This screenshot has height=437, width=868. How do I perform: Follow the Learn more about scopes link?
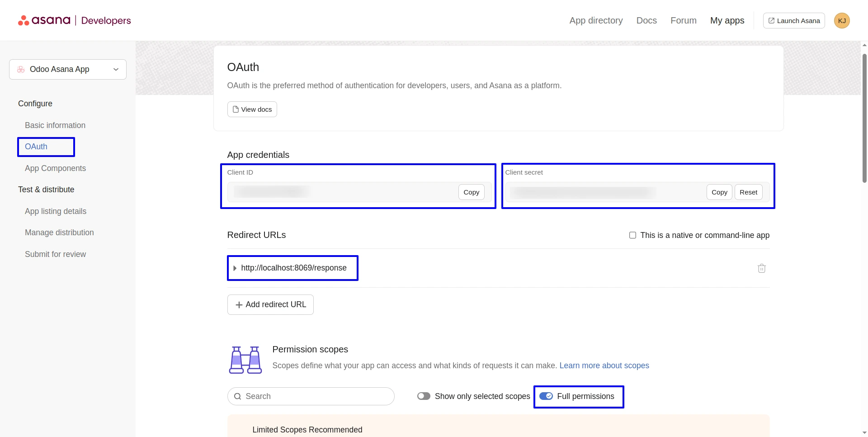(x=604, y=366)
